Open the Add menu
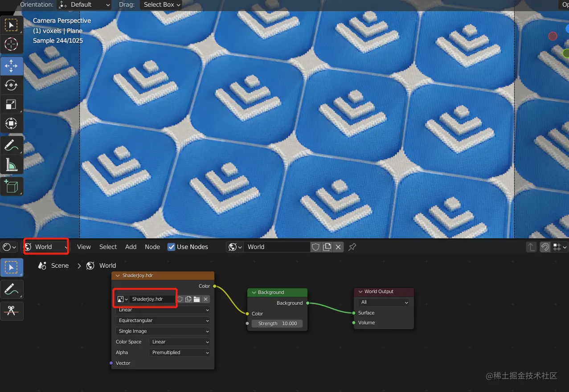Viewport: 569px width, 392px height. 131,247
